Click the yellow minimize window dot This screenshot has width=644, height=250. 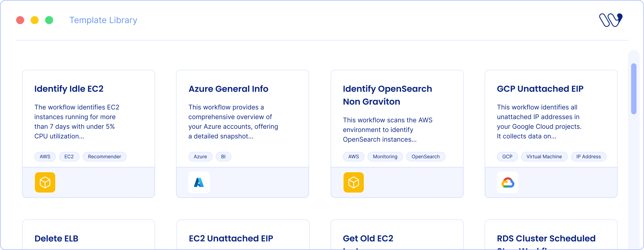[35, 20]
